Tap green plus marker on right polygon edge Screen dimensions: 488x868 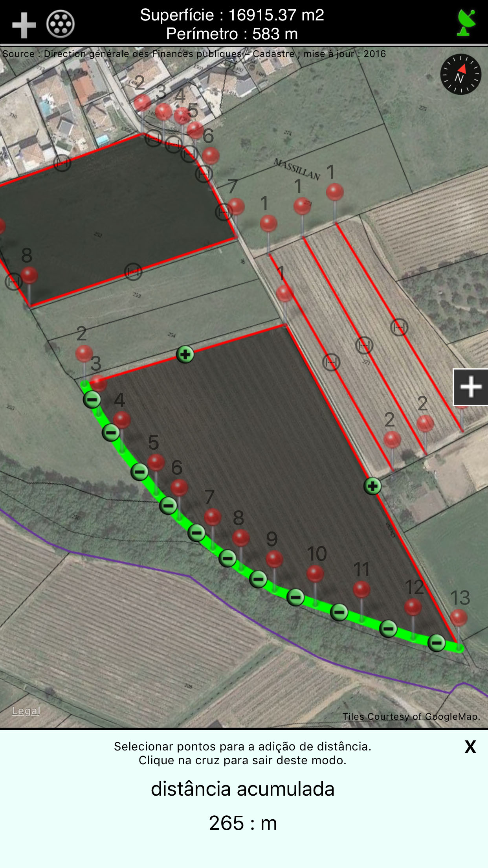click(x=372, y=486)
